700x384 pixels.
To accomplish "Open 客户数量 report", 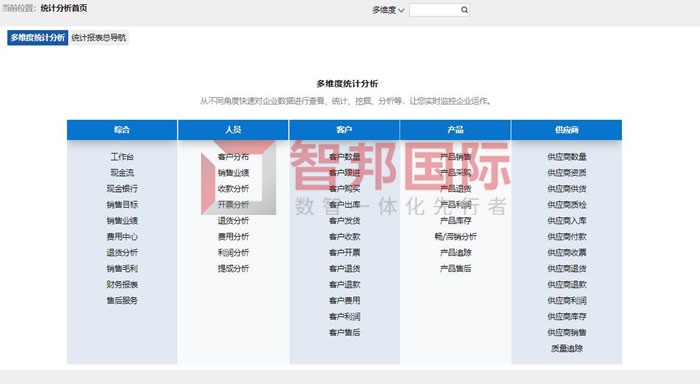I will coord(344,157).
